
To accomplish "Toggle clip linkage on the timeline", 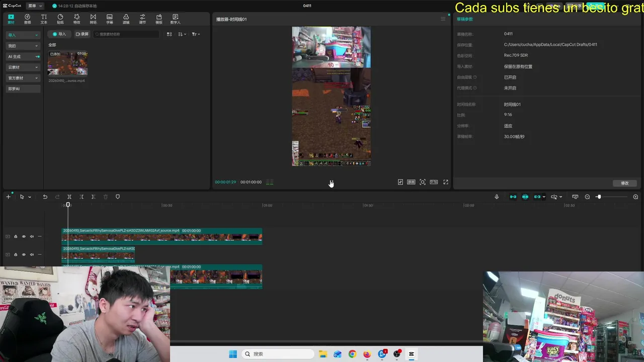I will click(x=537, y=197).
